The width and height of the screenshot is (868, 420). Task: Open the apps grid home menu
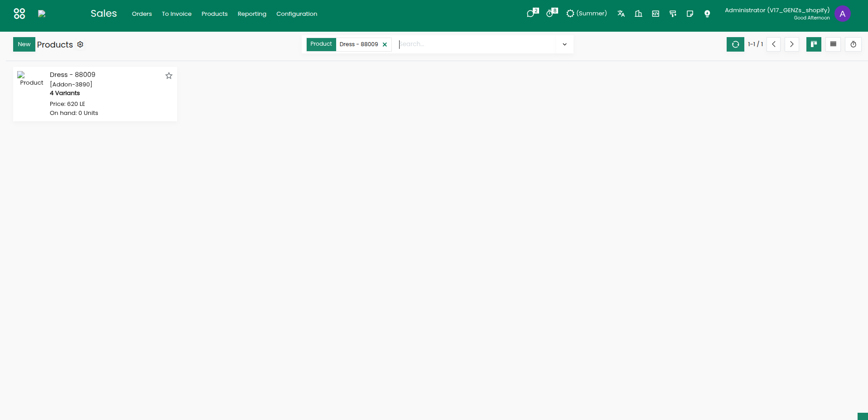coord(19,14)
